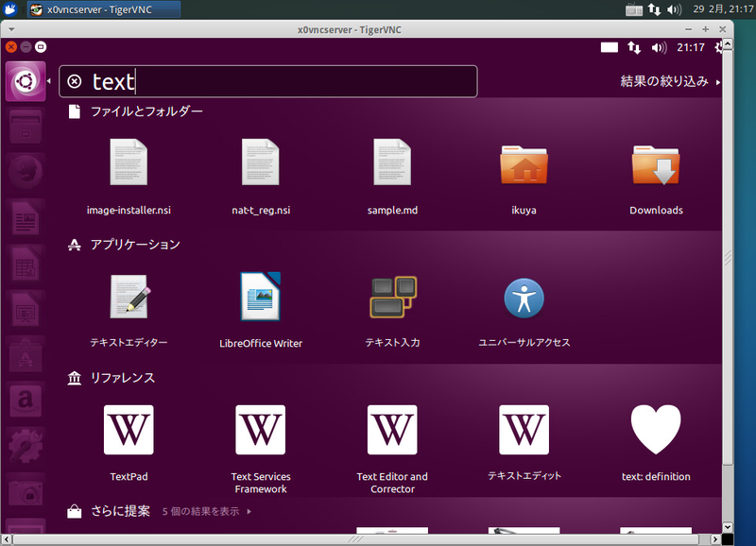The image size is (756, 546).
Task: Open the image-installer.nsi file result
Action: tap(129, 177)
